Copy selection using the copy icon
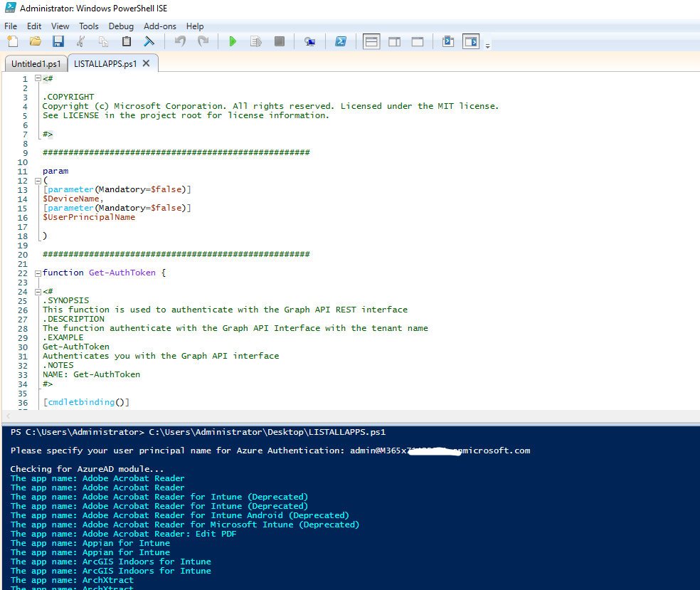This screenshot has height=590, width=700. (104, 41)
